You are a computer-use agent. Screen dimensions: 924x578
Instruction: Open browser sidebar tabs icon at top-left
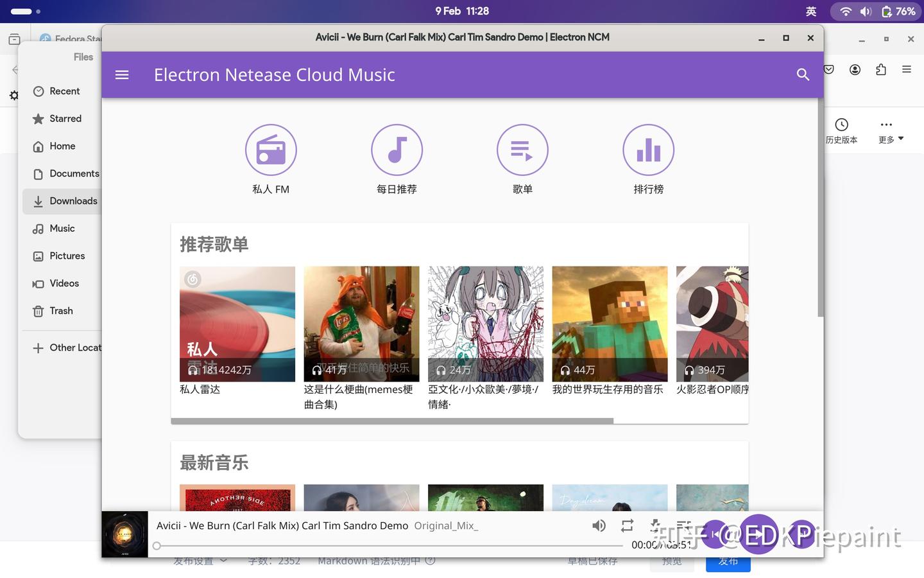click(14, 39)
